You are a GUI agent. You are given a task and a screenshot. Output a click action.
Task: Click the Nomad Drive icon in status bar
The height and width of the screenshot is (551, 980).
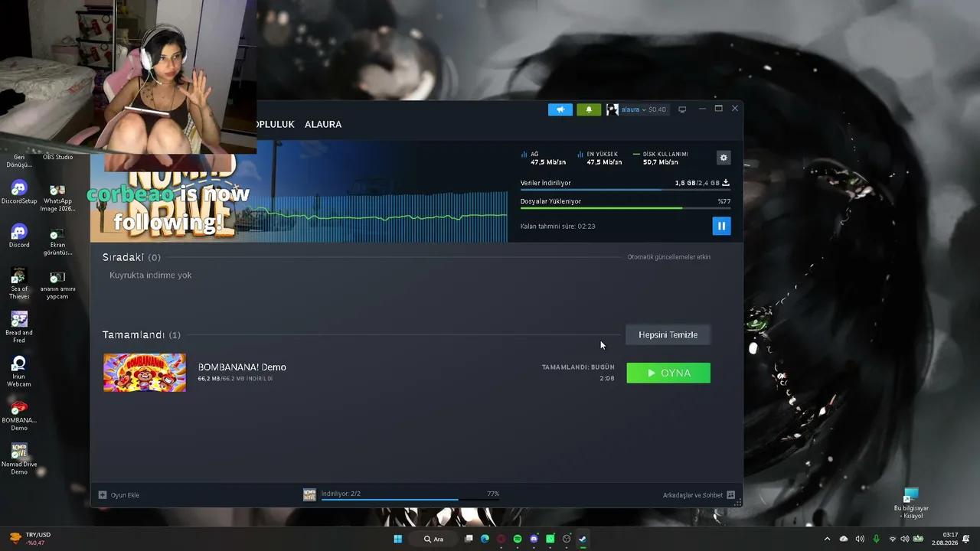[309, 495]
